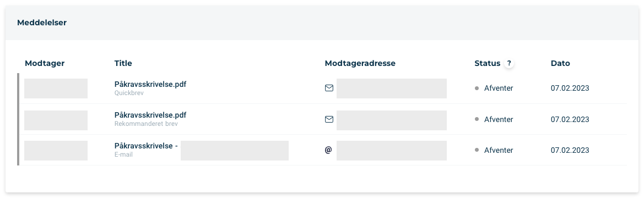This screenshot has height=199, width=644.
Task: Click the 07.02.2023 date in the Rekommanderet brev row
Action: click(x=570, y=119)
